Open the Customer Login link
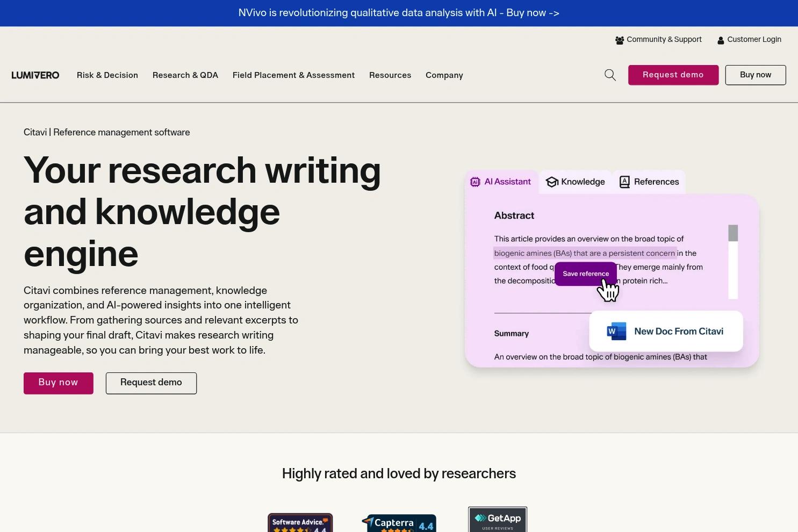 point(749,40)
